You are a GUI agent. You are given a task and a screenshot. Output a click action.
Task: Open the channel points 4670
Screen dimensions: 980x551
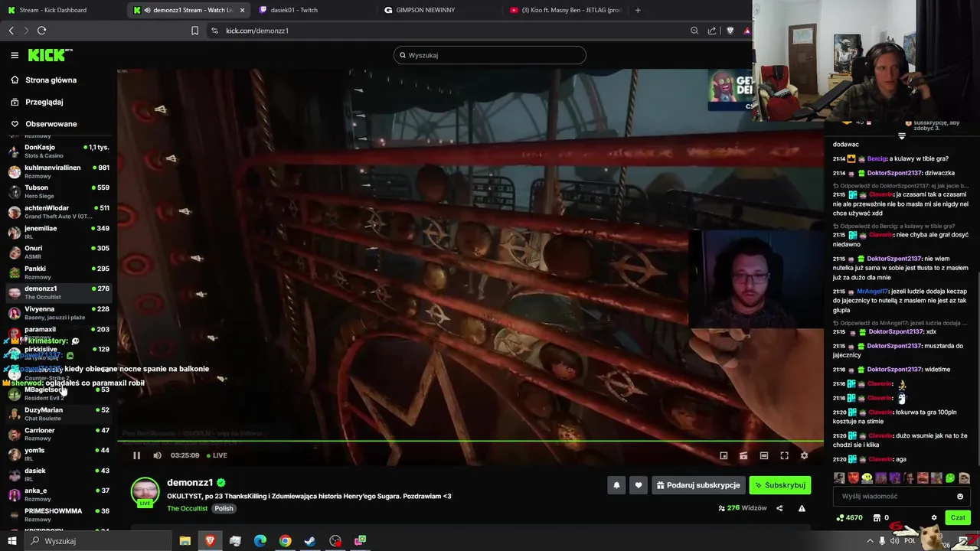(x=850, y=518)
